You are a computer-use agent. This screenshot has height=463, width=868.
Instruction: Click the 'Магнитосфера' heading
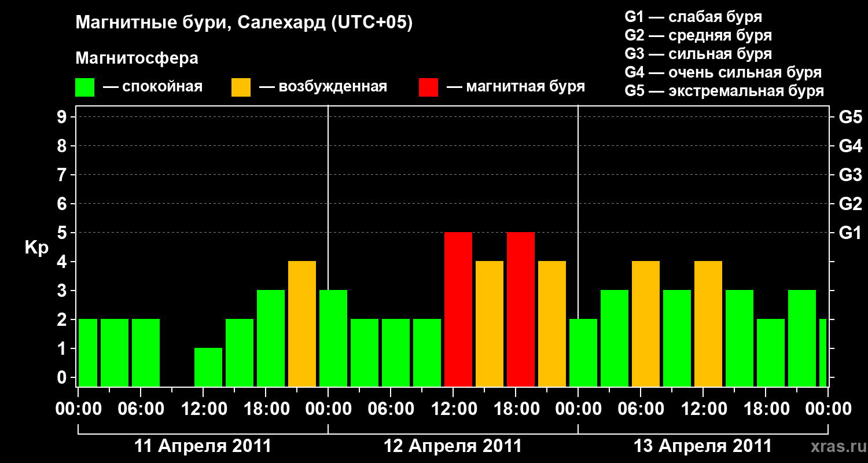click(x=137, y=58)
